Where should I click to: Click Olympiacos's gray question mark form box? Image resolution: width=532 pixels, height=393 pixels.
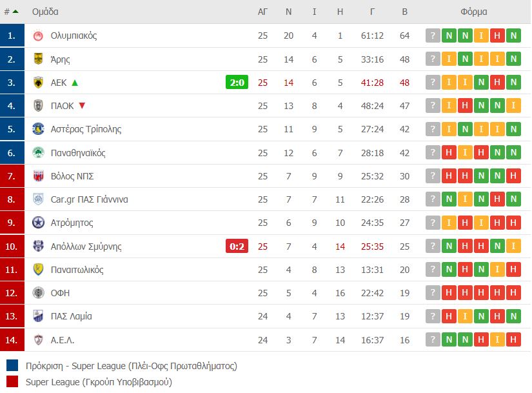433,35
